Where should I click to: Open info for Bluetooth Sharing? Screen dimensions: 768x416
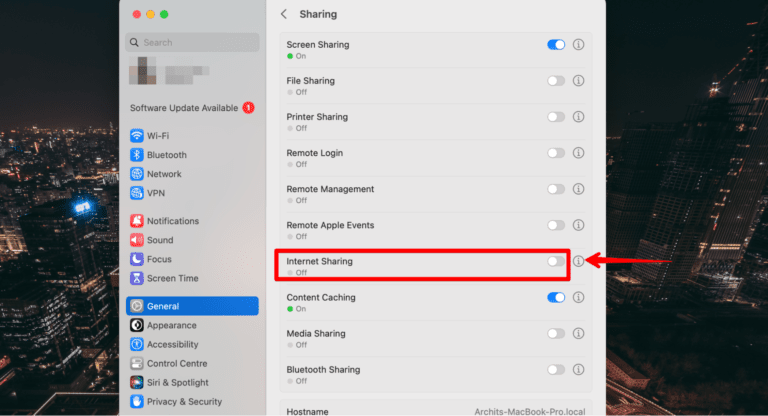pyautogui.click(x=578, y=369)
